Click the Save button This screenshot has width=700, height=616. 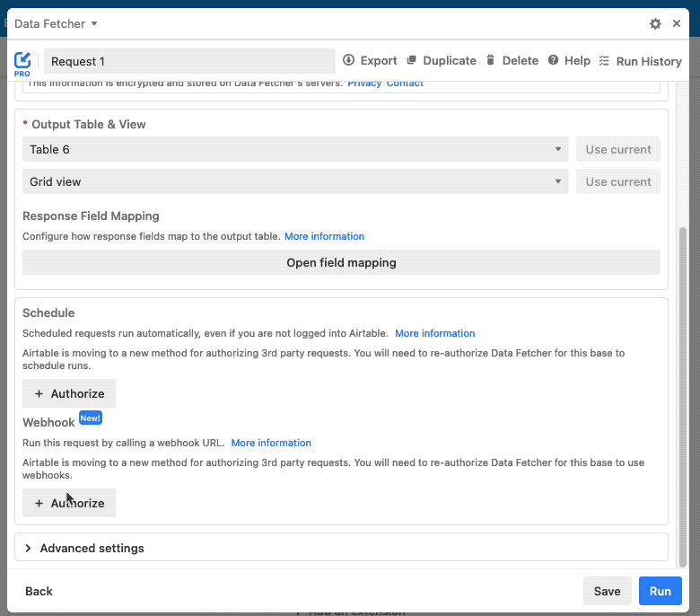[x=608, y=591]
